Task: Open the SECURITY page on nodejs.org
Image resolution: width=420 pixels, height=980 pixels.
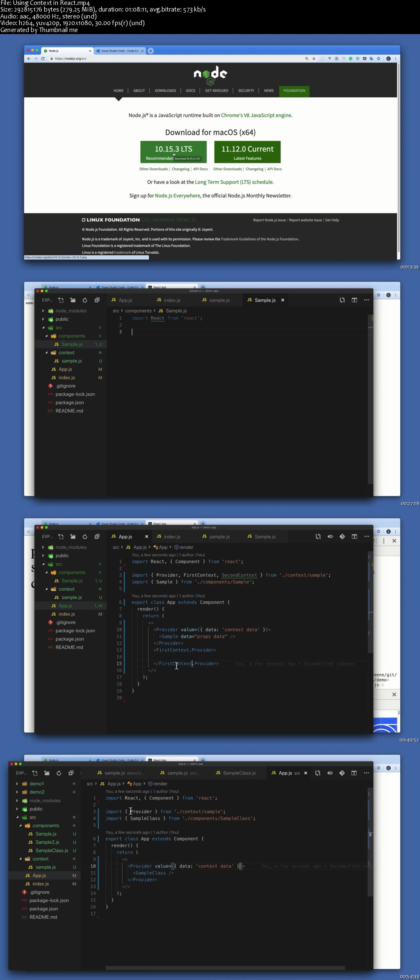Action: coord(246,91)
